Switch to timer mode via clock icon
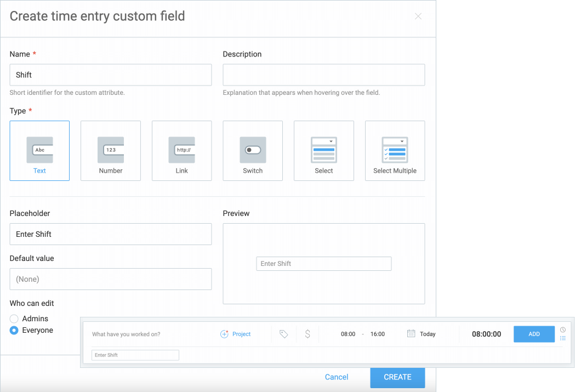The width and height of the screenshot is (575, 392). [x=562, y=329]
